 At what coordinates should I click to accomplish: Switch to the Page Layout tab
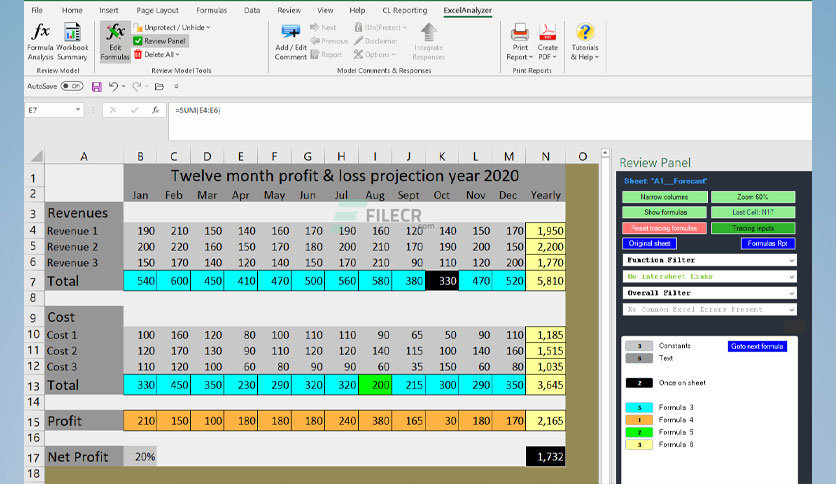[x=157, y=10]
